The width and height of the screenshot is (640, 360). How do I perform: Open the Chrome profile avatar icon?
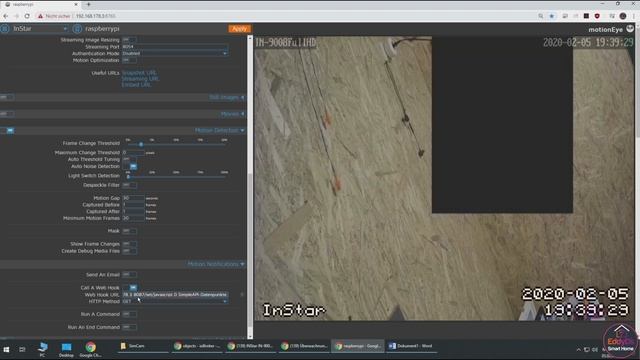pyautogui.click(x=623, y=16)
